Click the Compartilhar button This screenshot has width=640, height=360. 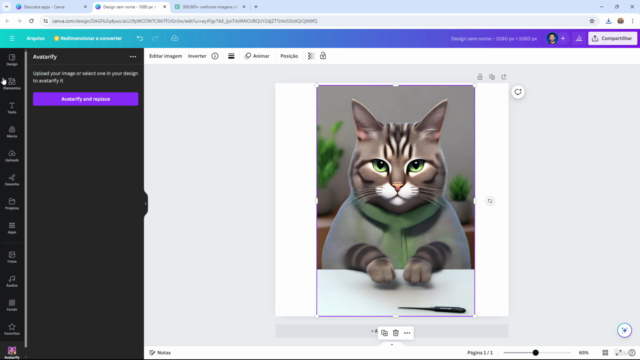pos(612,38)
